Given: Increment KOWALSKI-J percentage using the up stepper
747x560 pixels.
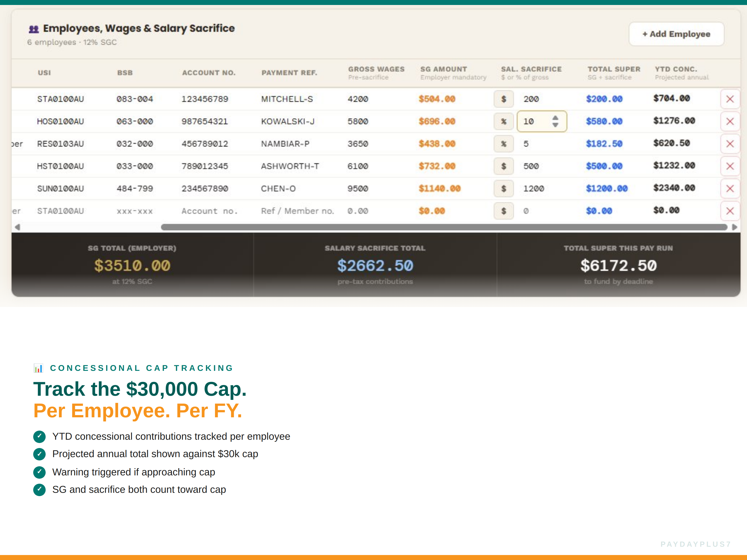Looking at the screenshot, I should click(555, 118).
